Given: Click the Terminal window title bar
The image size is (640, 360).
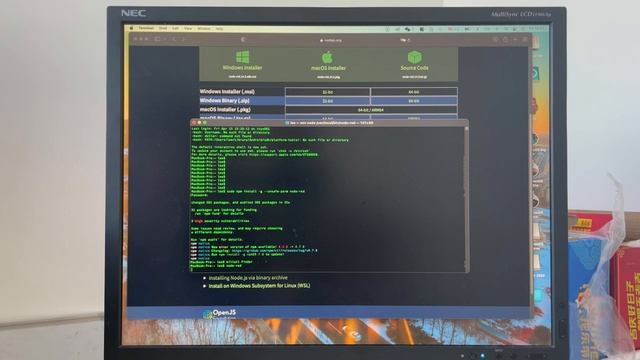Looking at the screenshot, I should pos(329,122).
